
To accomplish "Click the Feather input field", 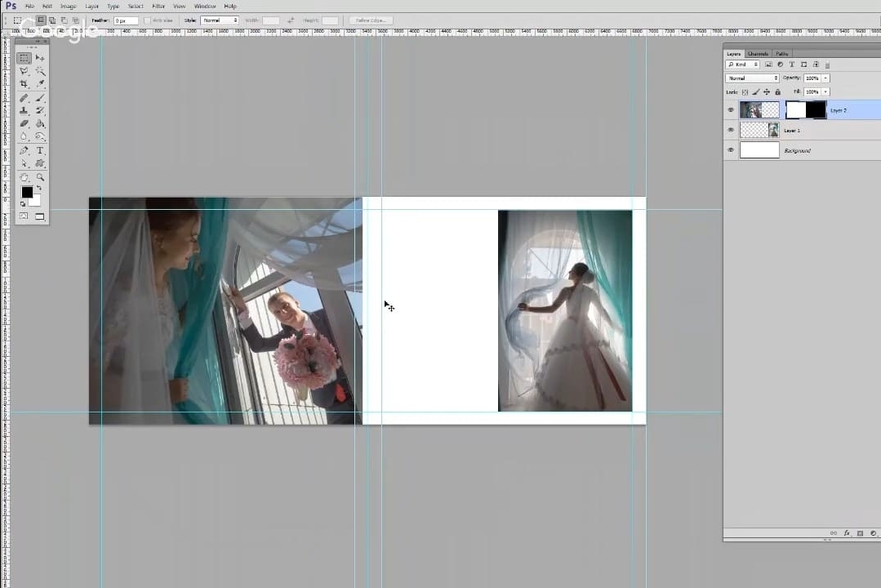I will [126, 20].
